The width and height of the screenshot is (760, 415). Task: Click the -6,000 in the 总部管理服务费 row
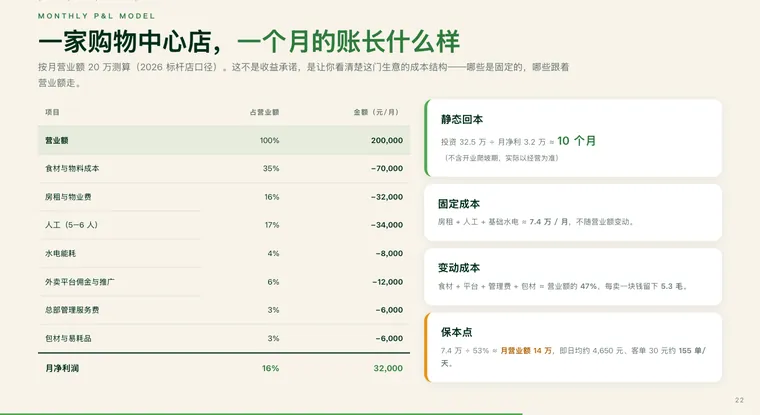389,310
